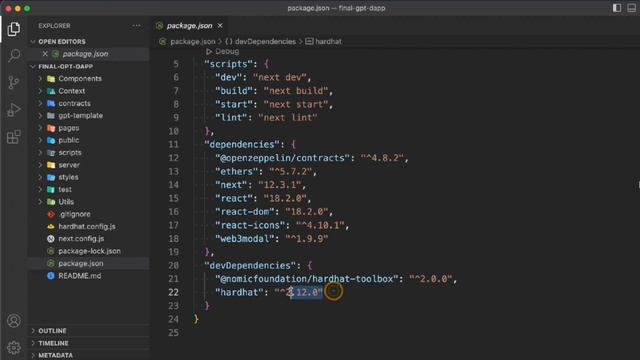Open the Explorer view in activity bar
The height and width of the screenshot is (360, 640).
tap(13, 29)
